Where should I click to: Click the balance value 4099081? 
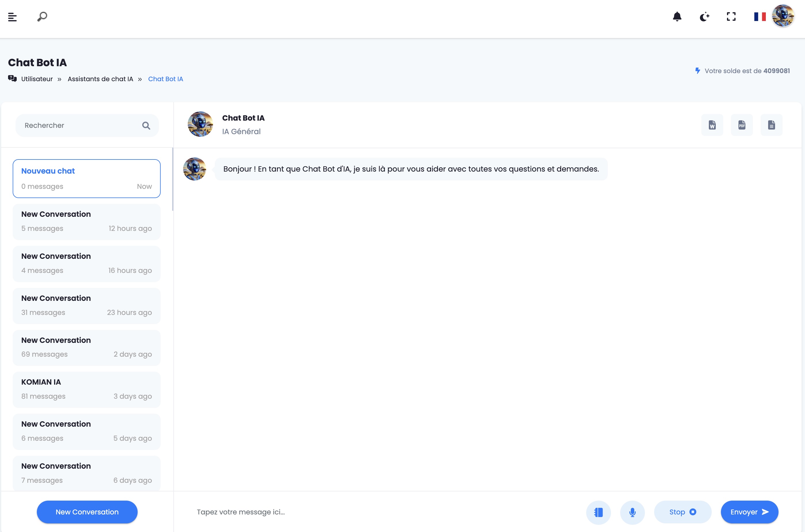[x=776, y=71]
